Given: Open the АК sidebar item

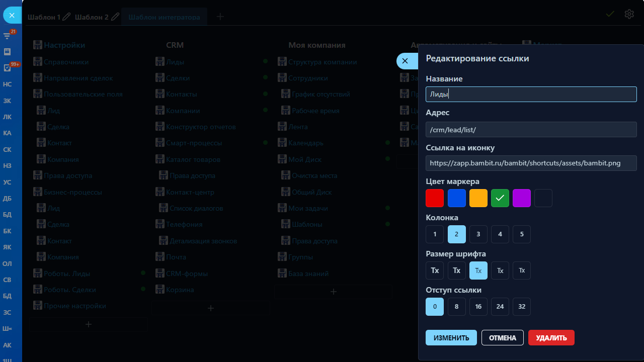Looking at the screenshot, I should click(7, 345).
